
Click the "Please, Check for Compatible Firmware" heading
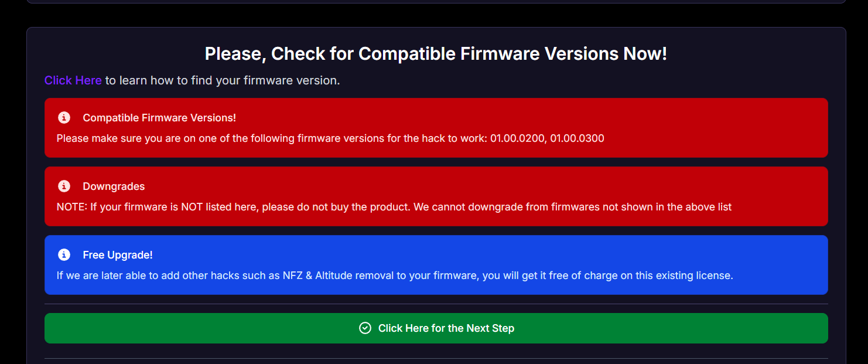click(436, 54)
